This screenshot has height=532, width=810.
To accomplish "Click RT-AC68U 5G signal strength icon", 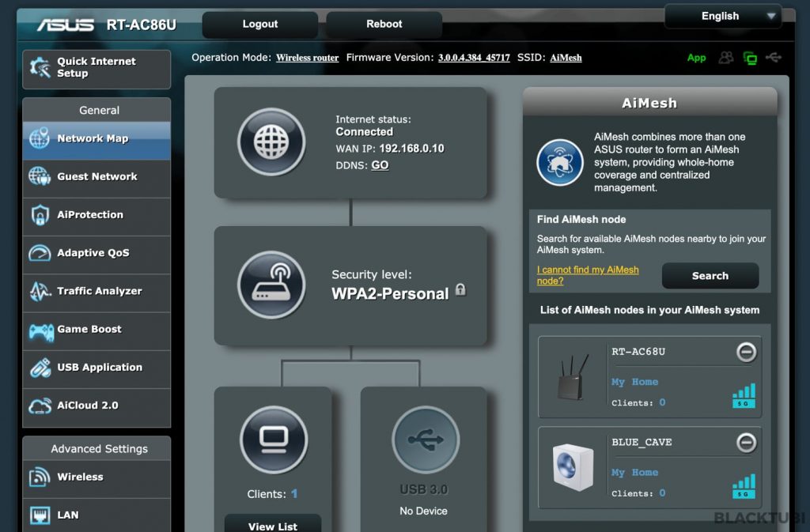I will pos(744,396).
